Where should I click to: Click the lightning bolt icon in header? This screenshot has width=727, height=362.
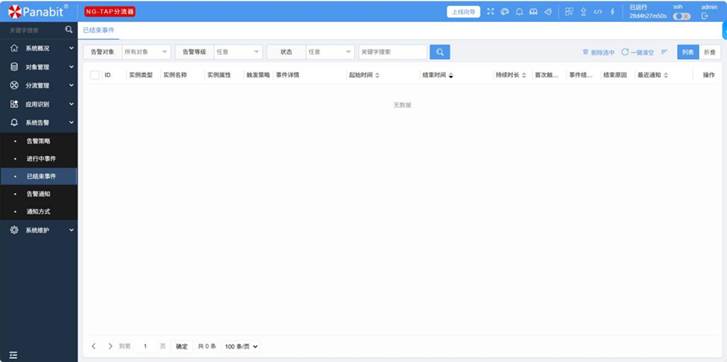612,12
